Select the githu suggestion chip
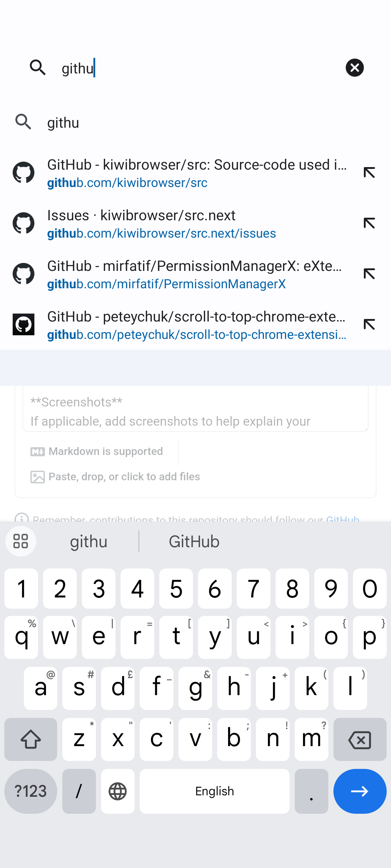The width and height of the screenshot is (391, 868). point(89,541)
